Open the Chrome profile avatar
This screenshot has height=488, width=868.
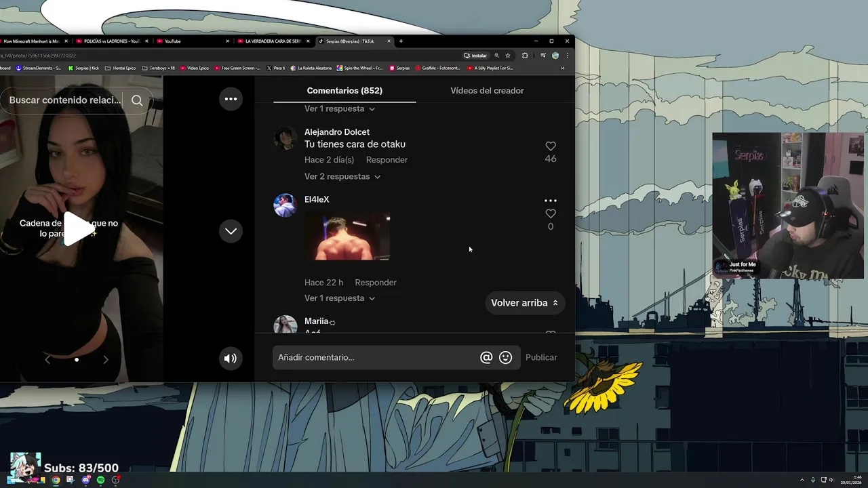pyautogui.click(x=555, y=56)
